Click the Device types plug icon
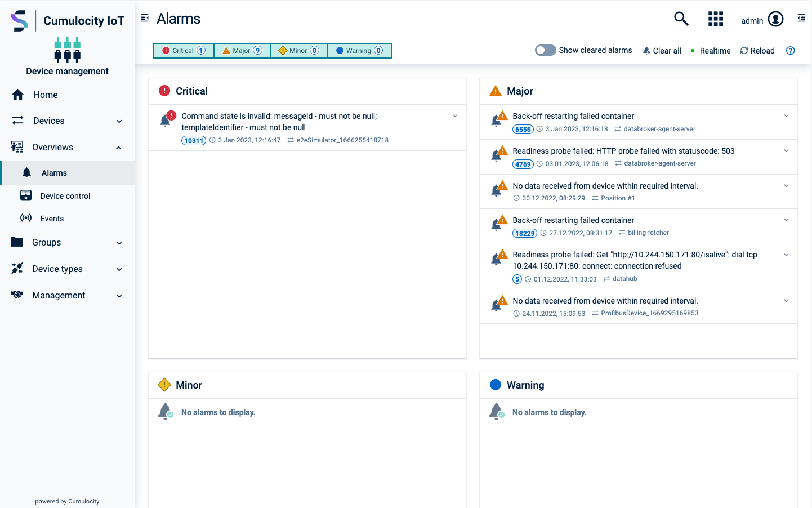Screen dimensions: 812x508 (x=17, y=269)
